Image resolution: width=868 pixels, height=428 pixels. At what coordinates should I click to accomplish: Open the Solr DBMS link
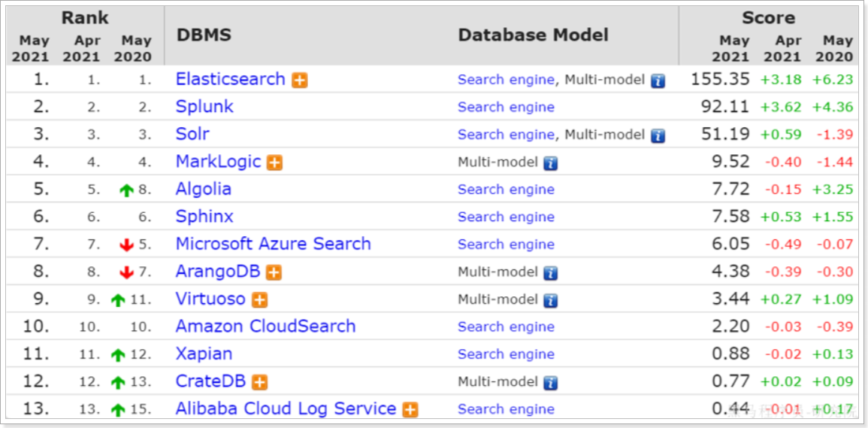192,134
